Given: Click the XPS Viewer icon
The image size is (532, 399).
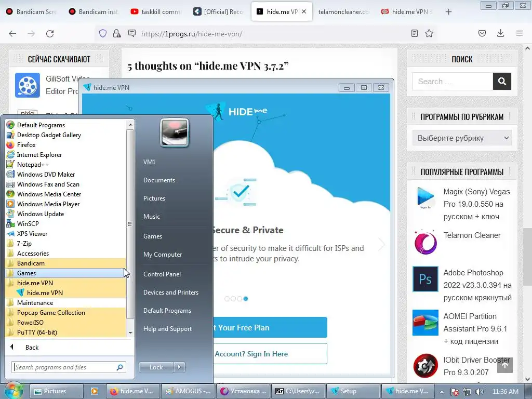Looking at the screenshot, I should (10, 233).
